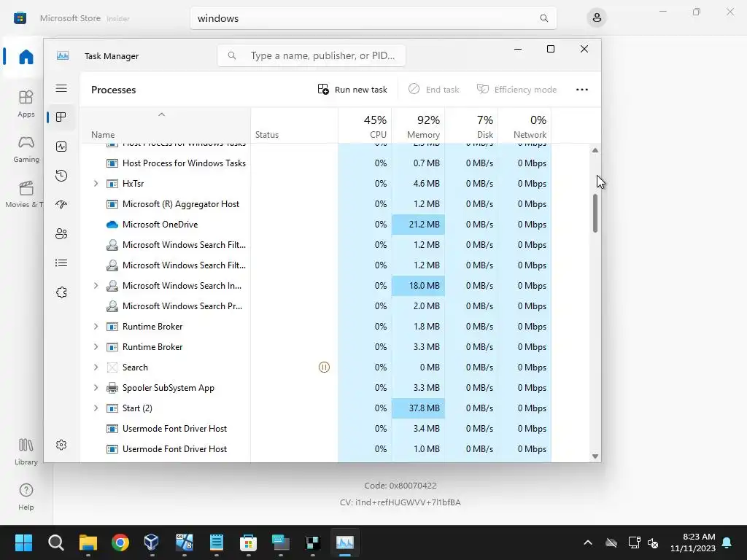Click OneDrive cloud icon in process list
The width and height of the screenshot is (747, 560).
(x=112, y=225)
